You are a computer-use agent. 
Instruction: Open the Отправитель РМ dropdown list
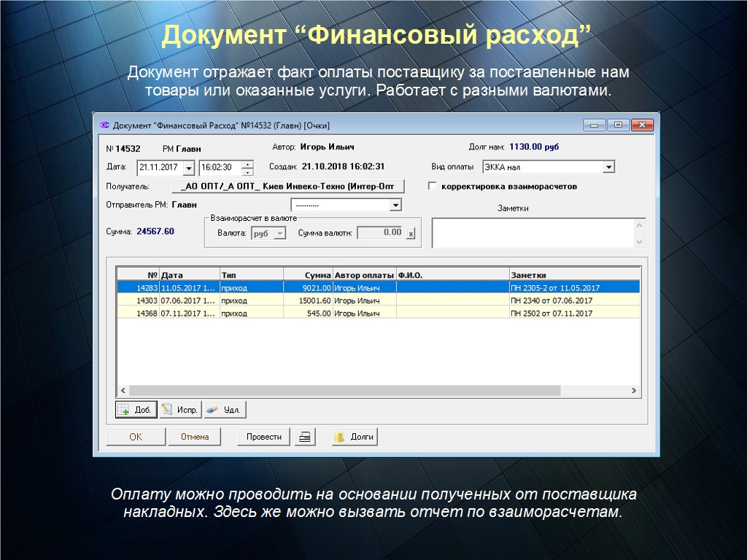395,206
